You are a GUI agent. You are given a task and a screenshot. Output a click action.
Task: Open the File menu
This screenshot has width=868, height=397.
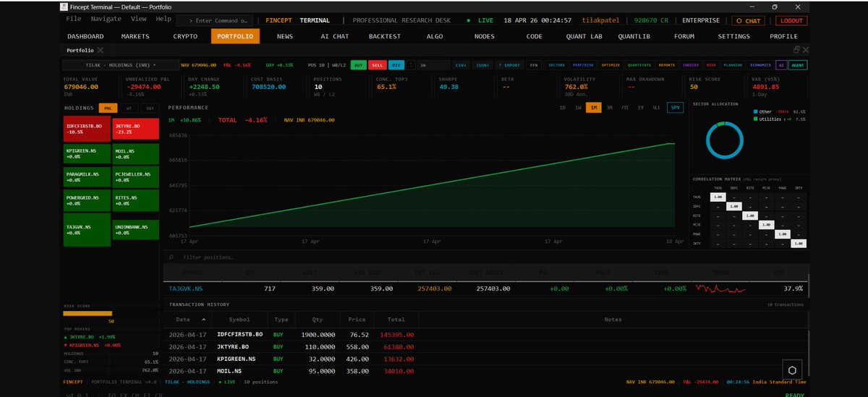click(x=74, y=19)
